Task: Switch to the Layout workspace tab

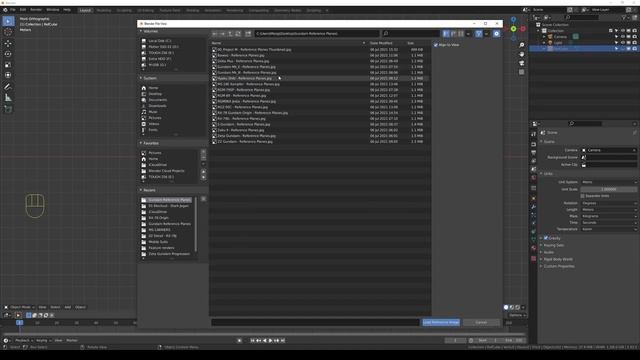Action: click(x=85, y=10)
